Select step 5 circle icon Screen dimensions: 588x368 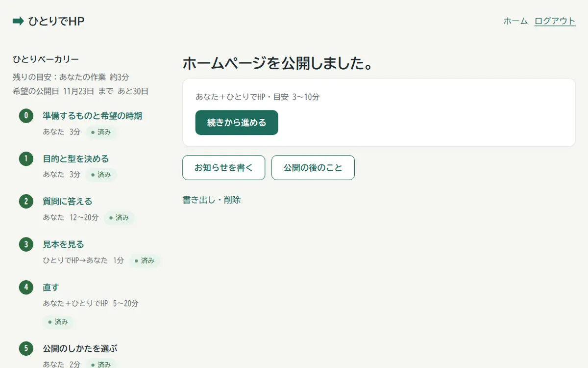tap(26, 348)
